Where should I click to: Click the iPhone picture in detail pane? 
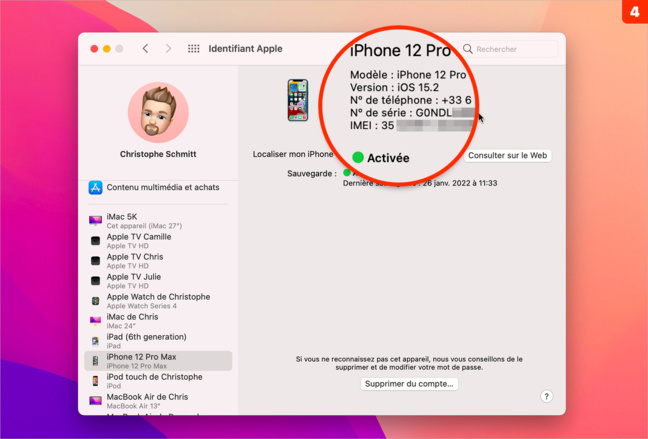(298, 100)
